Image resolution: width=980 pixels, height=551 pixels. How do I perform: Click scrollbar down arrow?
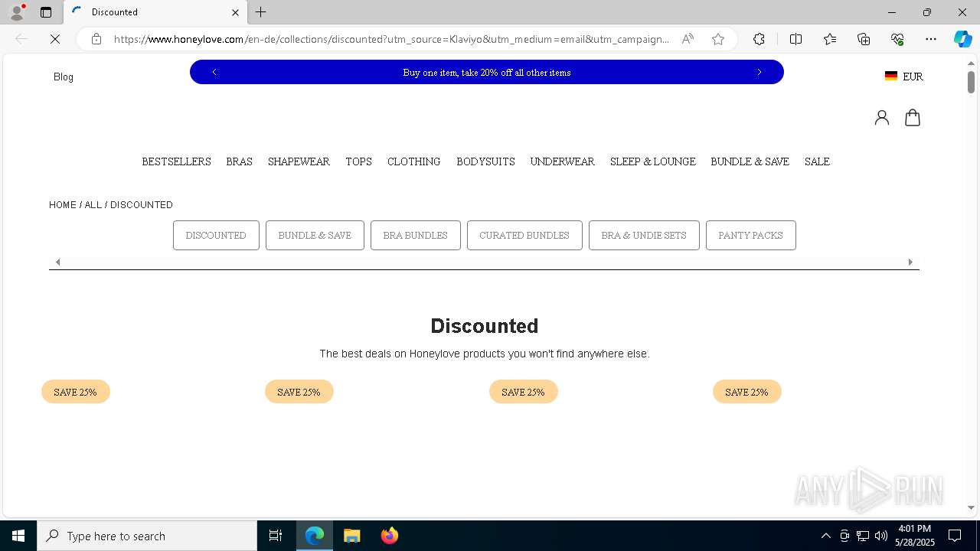pyautogui.click(x=971, y=507)
